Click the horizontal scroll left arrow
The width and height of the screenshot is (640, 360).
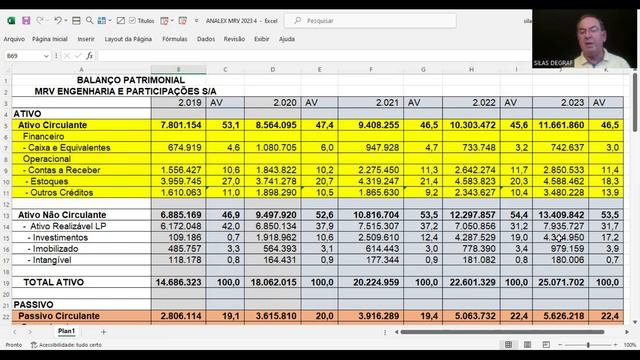396,332
